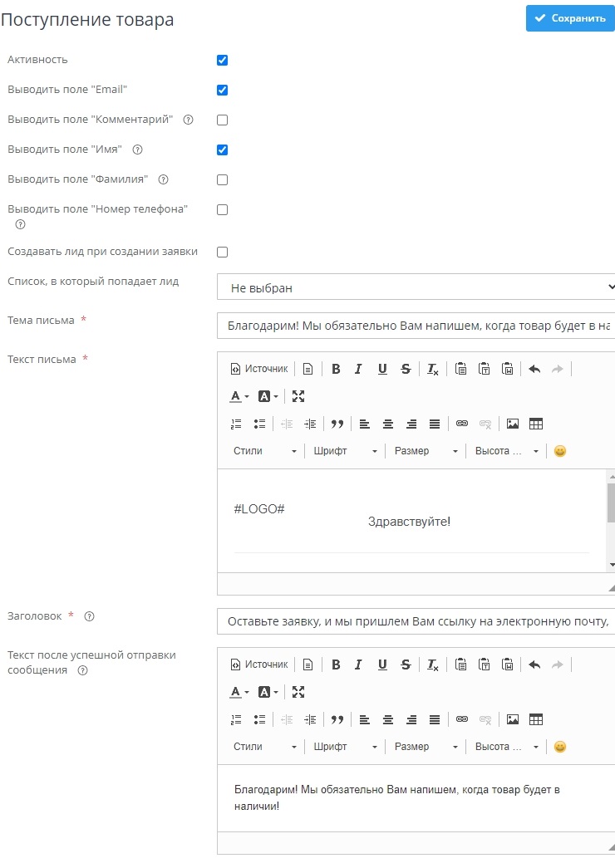Viewport: 615px width, 868px height.
Task: Open the text color picker in email text editor
Action: [x=239, y=396]
